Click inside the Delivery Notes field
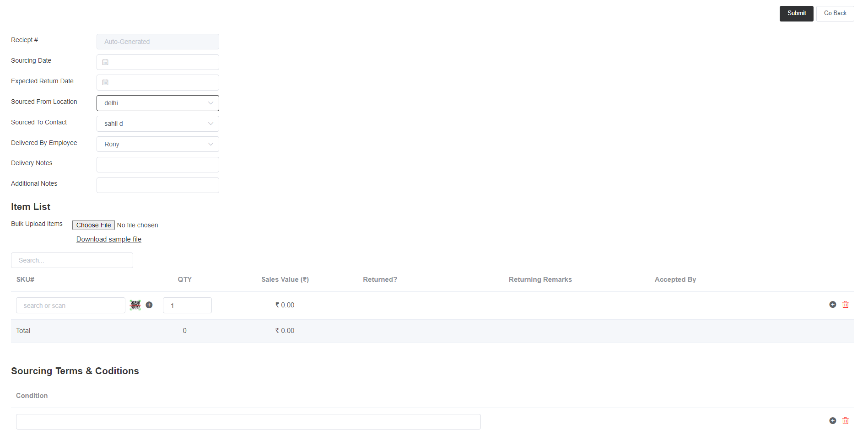Screen dimensions: 868x435 pyautogui.click(x=157, y=164)
